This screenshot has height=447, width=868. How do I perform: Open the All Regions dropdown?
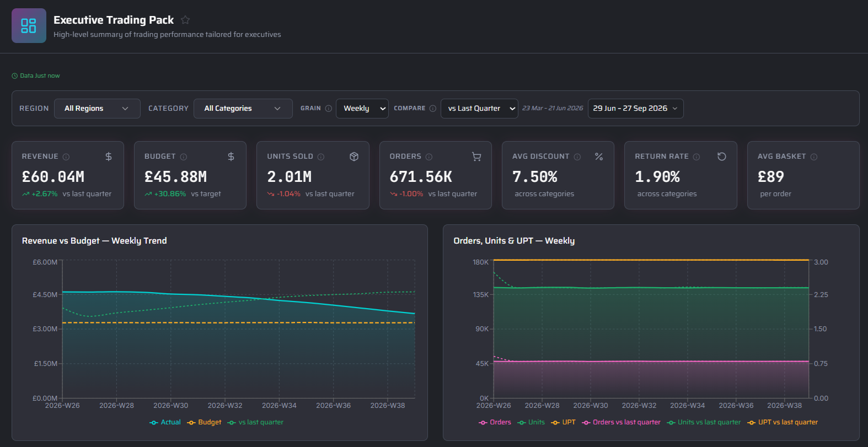pyautogui.click(x=97, y=109)
